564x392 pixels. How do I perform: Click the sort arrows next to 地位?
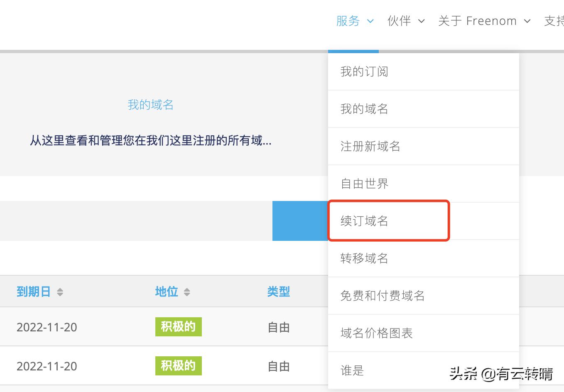point(188,292)
